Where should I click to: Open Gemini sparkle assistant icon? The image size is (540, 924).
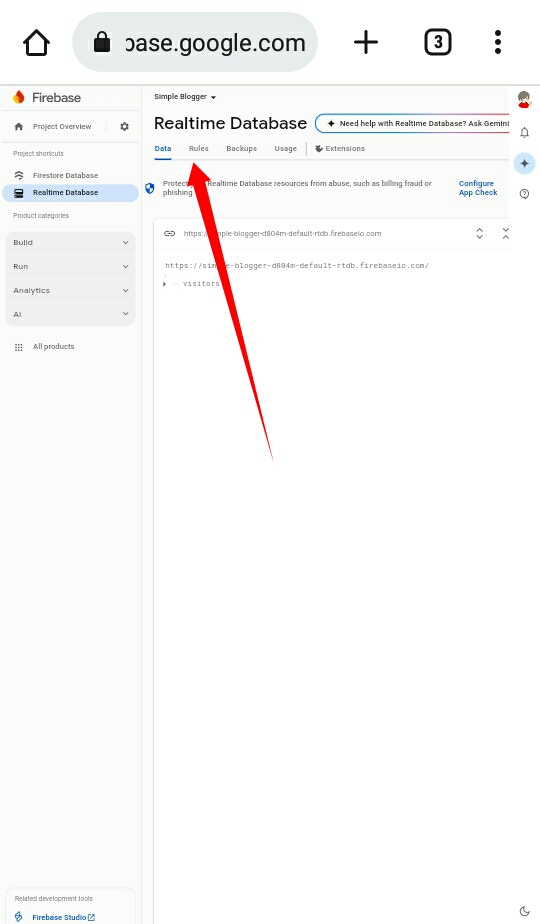[524, 163]
